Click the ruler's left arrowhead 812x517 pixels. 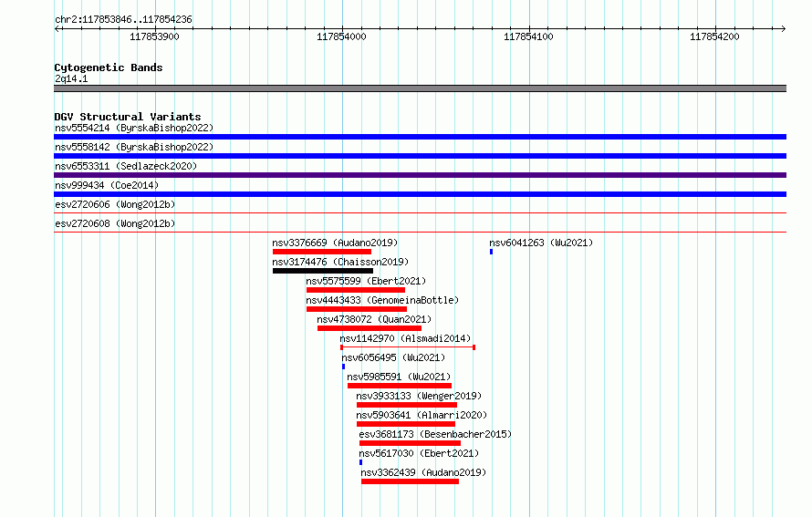pos(57,28)
